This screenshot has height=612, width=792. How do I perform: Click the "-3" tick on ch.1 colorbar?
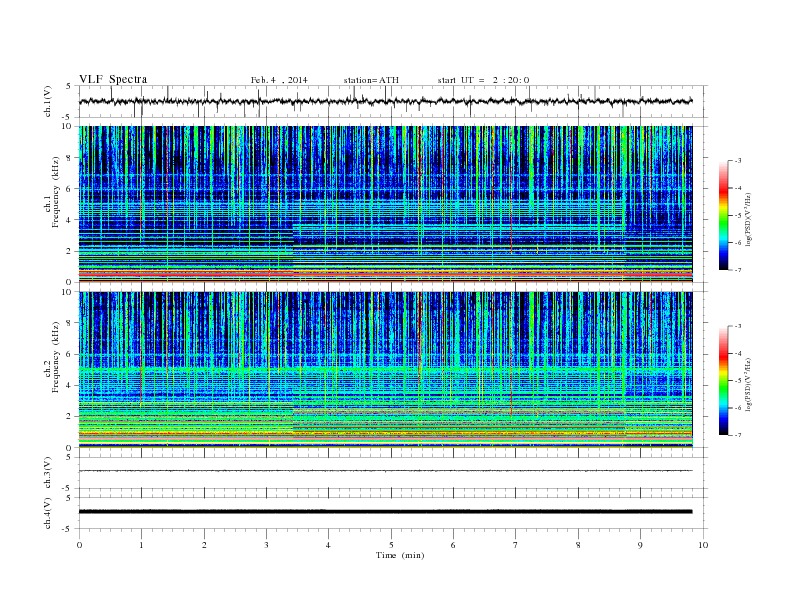coord(737,161)
